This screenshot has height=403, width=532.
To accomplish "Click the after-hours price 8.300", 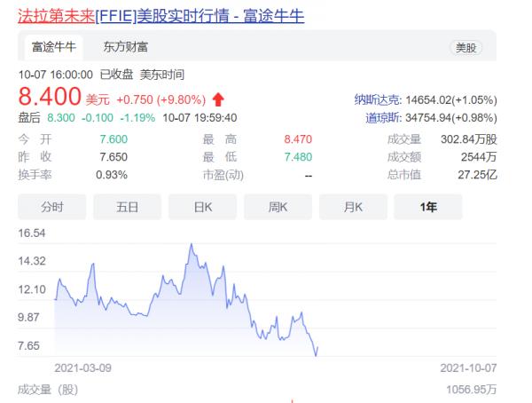I will click(61, 118).
